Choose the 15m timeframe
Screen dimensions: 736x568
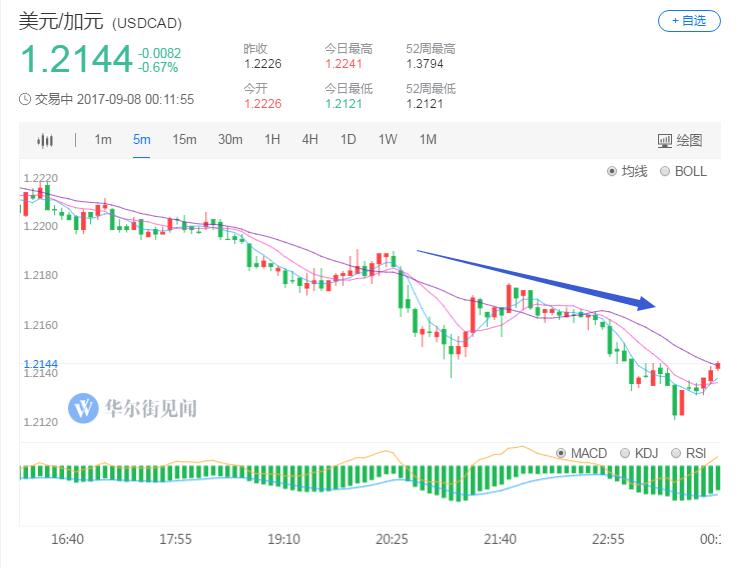click(x=184, y=140)
